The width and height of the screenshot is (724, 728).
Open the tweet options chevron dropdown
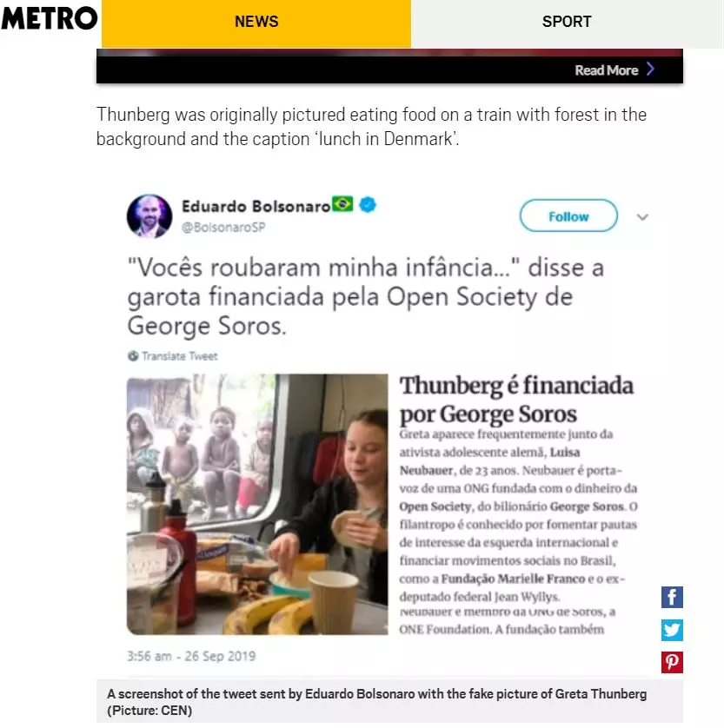tap(642, 217)
